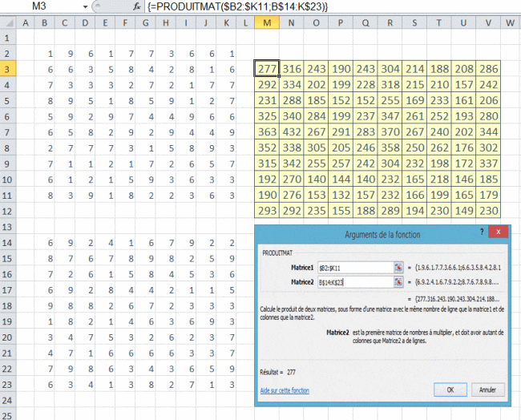
Task: Click the dialog help question mark
Action: pos(482,232)
